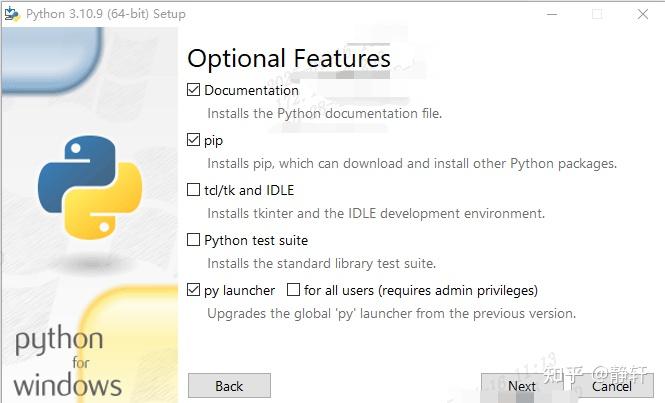Cancel the Python installation
This screenshot has width=665, height=403.
611,386
